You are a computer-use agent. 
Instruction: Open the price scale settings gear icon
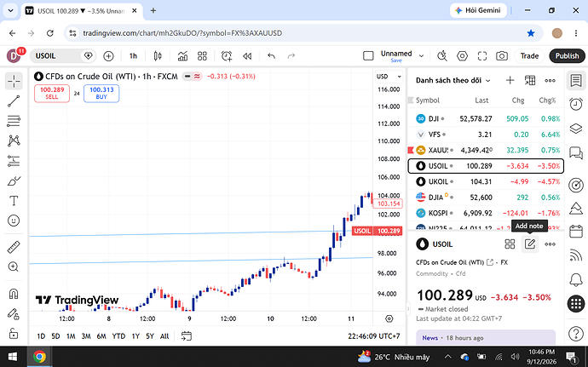coord(389,319)
